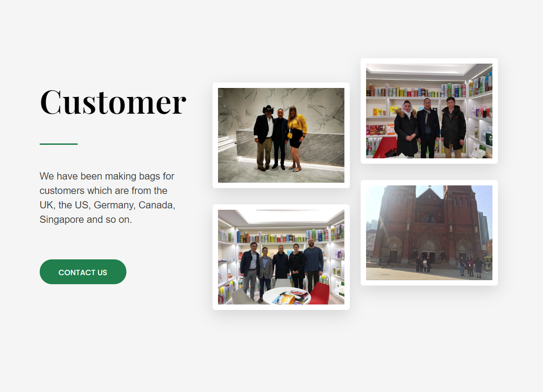Click the red chair in the five-person photo

pos(319,294)
